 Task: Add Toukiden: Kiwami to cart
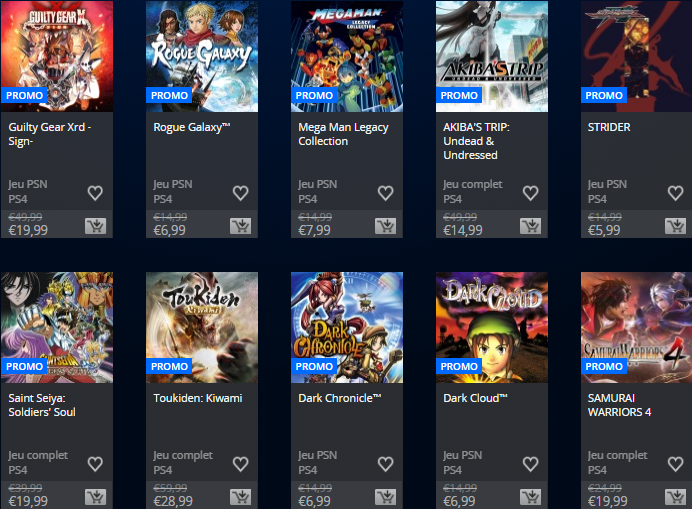(241, 497)
